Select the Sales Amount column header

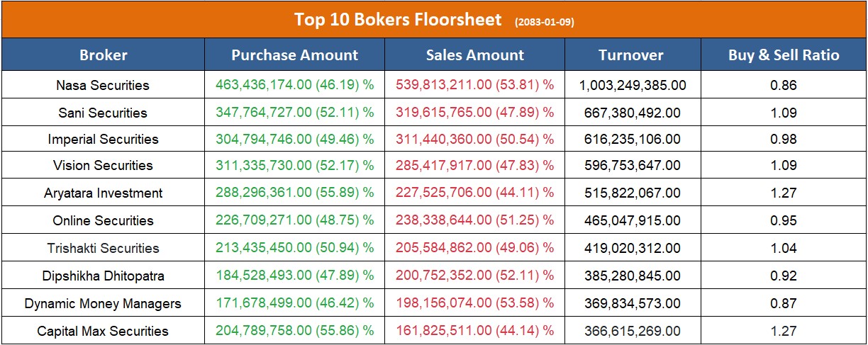(x=475, y=55)
